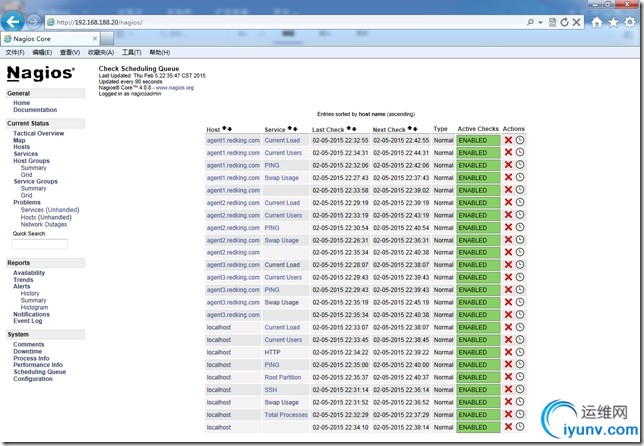The height and width of the screenshot is (446, 644).
Task: Open Services (Unhandled) problems link
Action: click(x=50, y=210)
